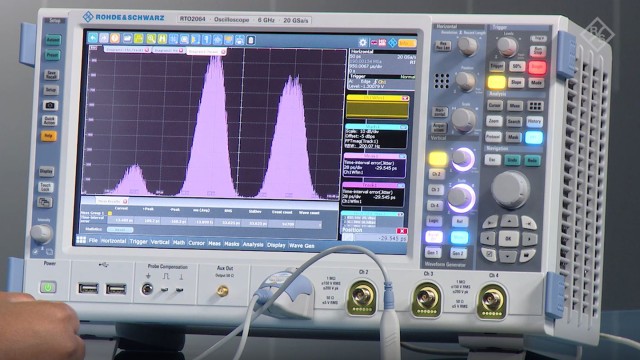
Task: Push the Save Recall button
Action: pyautogui.click(x=51, y=75)
